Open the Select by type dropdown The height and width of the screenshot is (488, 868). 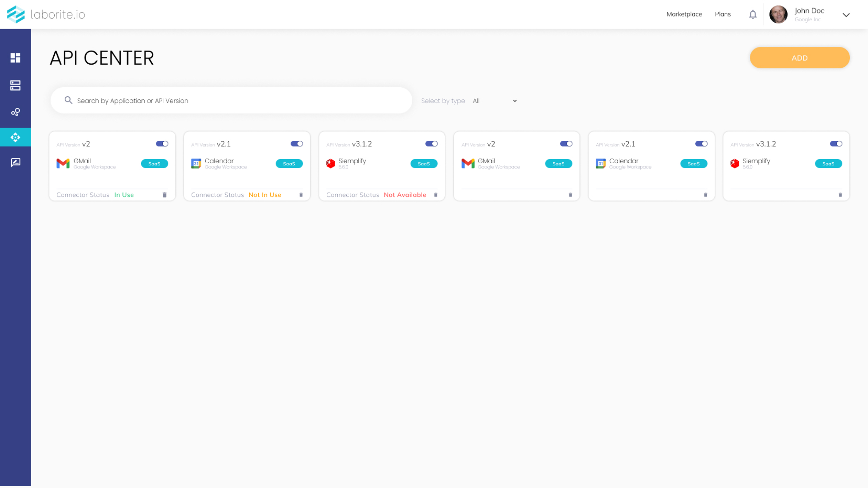(495, 101)
